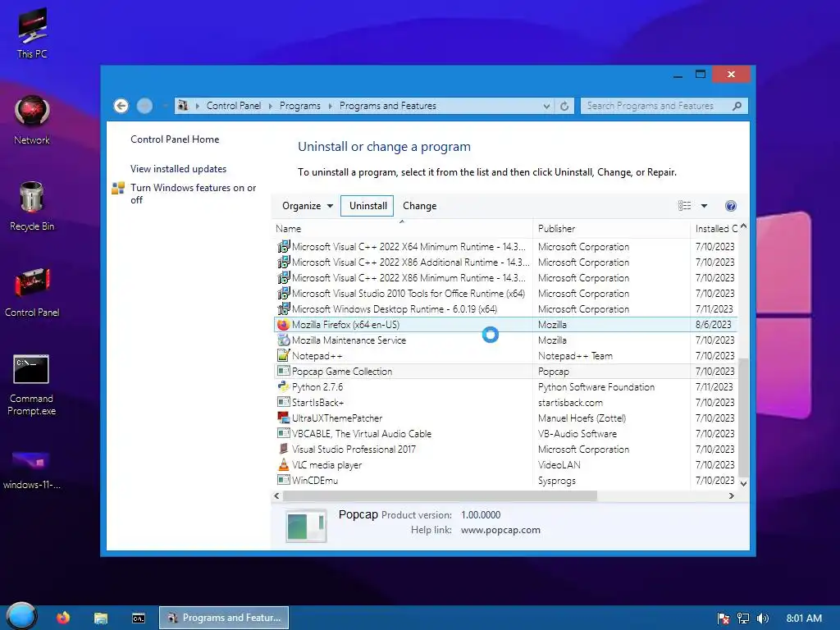The height and width of the screenshot is (630, 840).
Task: Expand the view options dropdown arrow
Action: coord(704,206)
